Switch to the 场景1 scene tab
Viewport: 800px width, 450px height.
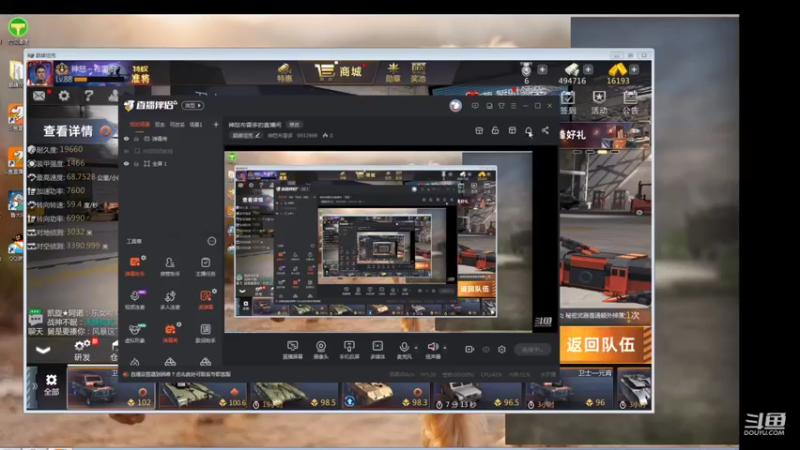pyautogui.click(x=196, y=124)
